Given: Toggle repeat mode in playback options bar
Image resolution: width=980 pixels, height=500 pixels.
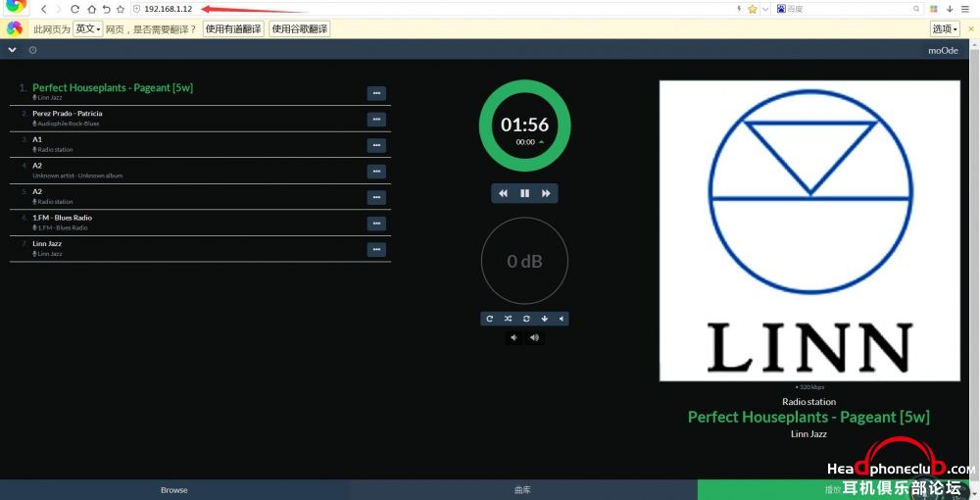Looking at the screenshot, I should click(489, 319).
